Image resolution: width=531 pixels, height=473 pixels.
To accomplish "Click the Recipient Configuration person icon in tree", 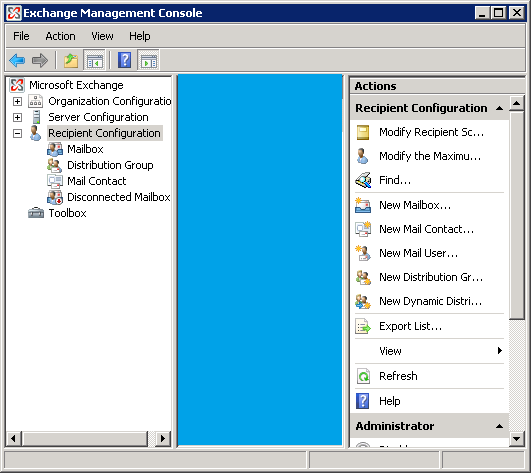I will pyautogui.click(x=35, y=133).
